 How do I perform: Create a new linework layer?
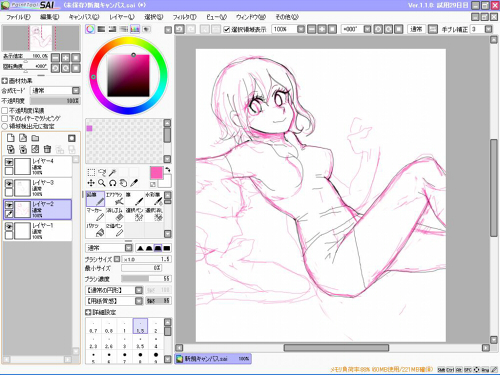(x=23, y=138)
